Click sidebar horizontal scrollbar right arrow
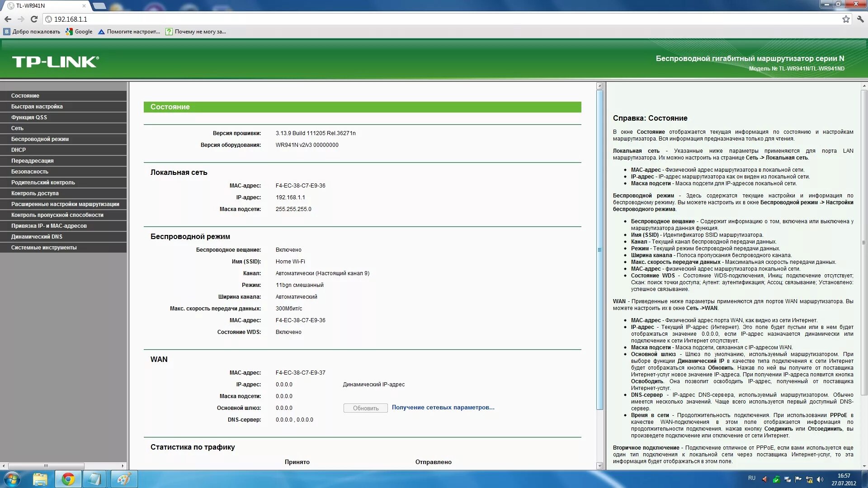This screenshot has width=868, height=488. (123, 466)
